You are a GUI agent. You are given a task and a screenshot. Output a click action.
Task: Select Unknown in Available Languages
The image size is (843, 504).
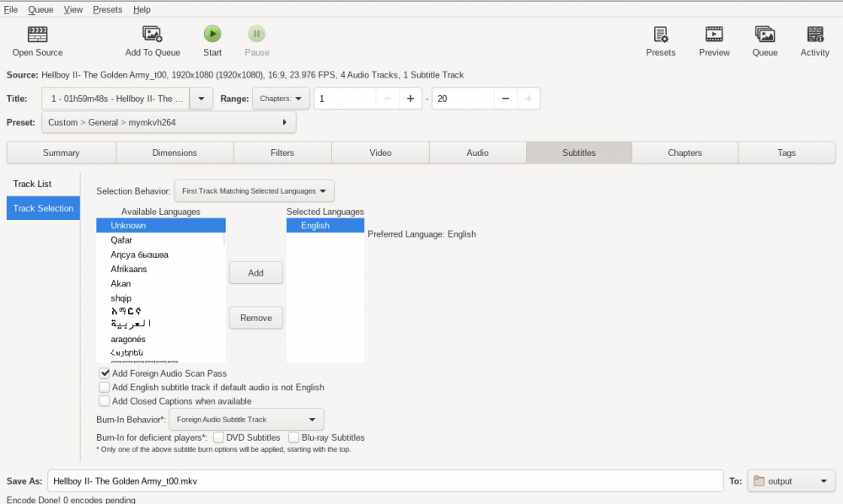161,225
